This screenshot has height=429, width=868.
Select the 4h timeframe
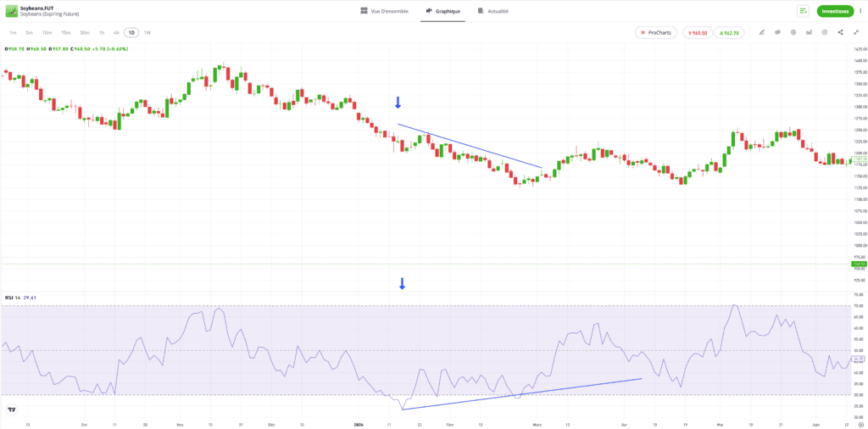tap(116, 33)
